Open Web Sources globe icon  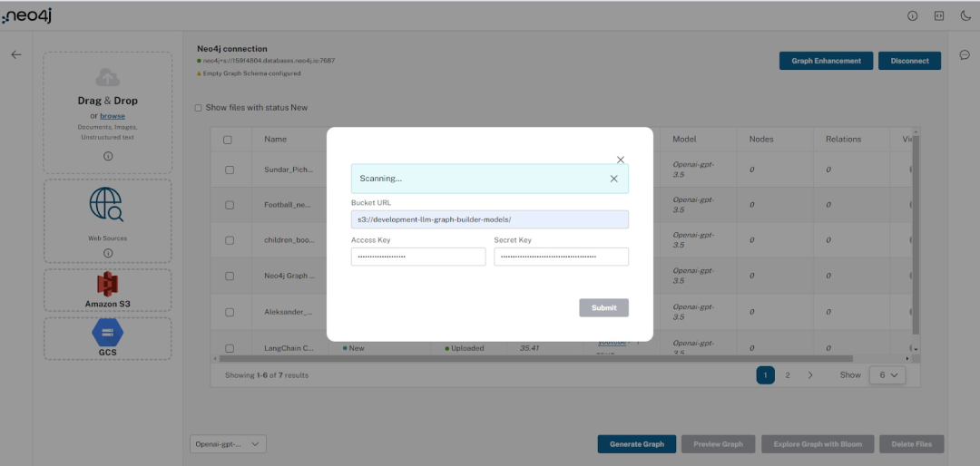pos(107,204)
